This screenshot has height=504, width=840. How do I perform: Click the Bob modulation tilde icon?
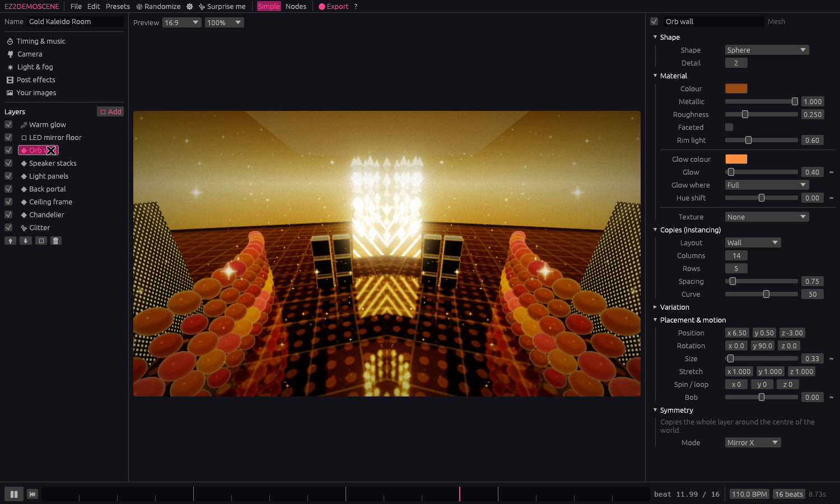831,397
